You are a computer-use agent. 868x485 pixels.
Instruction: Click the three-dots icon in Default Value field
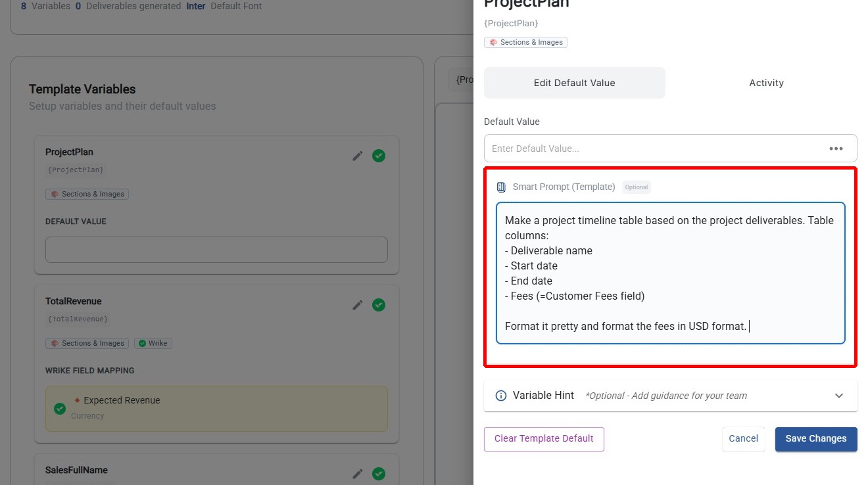tap(836, 149)
